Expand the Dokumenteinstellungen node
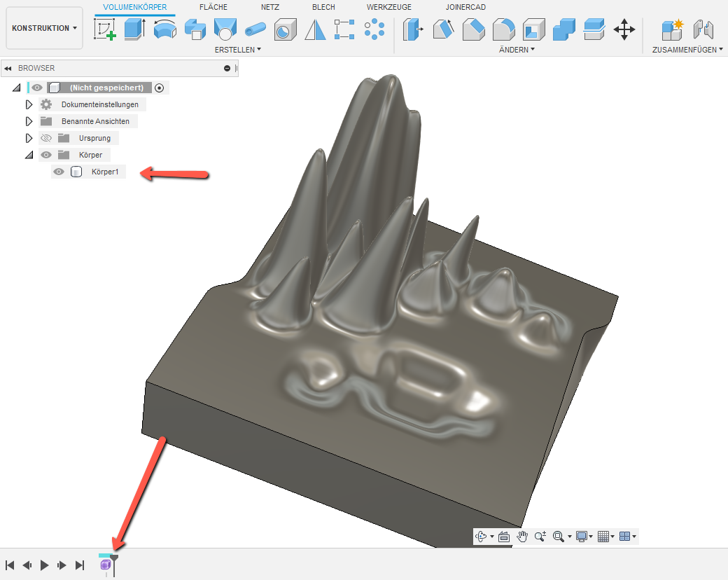 (x=29, y=104)
